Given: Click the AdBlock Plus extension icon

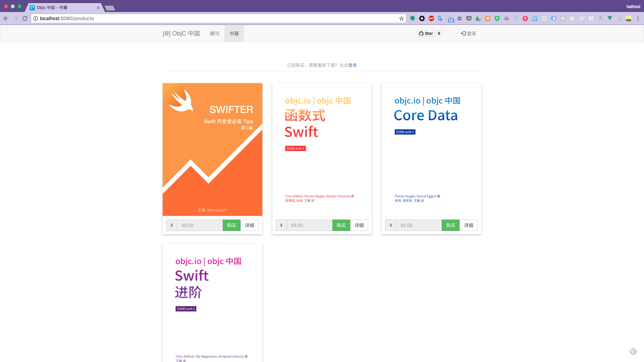Looking at the screenshot, I should (431, 18).
